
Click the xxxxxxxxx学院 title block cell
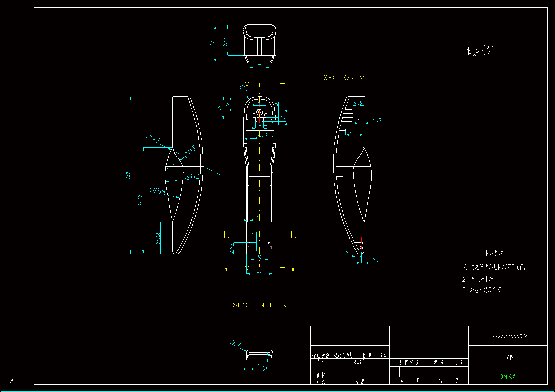coord(509,336)
